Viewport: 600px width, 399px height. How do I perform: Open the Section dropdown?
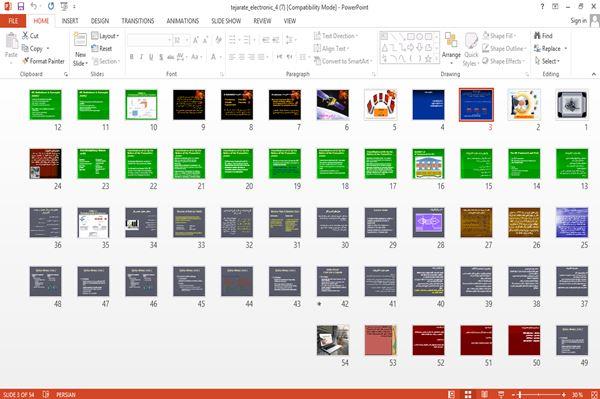[106, 61]
